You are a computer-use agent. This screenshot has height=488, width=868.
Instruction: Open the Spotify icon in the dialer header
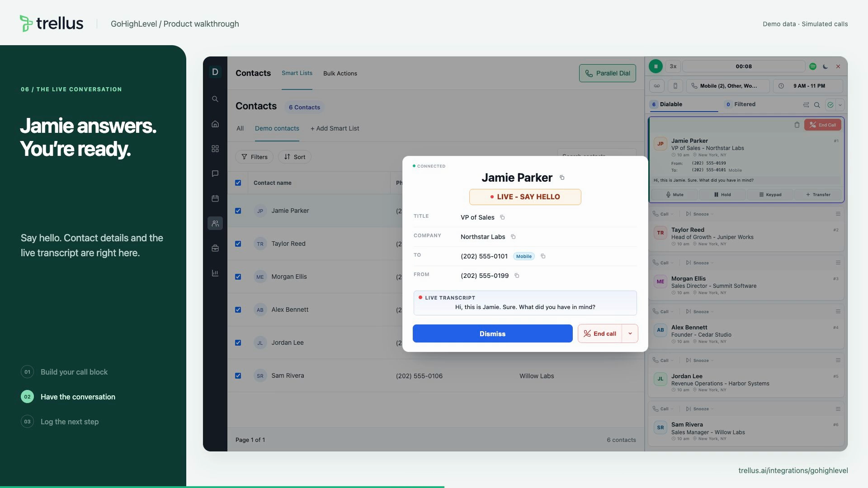click(x=813, y=66)
